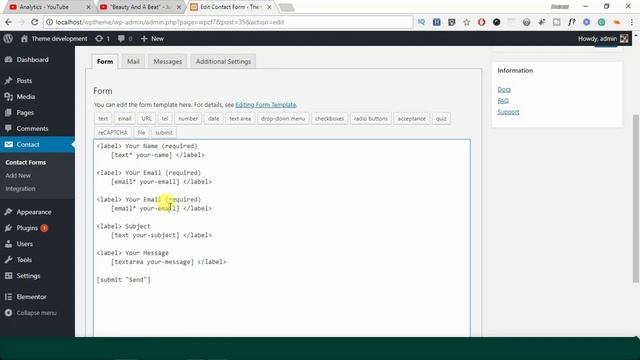The image size is (640, 360).
Task: Insert a radio buttons tag
Action: 371,119
